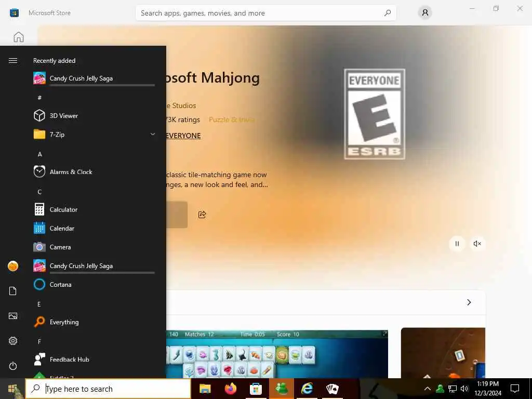The height and width of the screenshot is (399, 532).
Task: Open Pictures from Start sidebar
Action: coord(13,316)
